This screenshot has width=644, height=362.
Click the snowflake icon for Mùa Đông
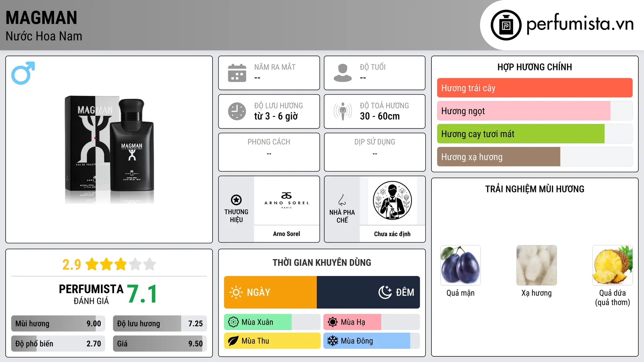point(333,341)
